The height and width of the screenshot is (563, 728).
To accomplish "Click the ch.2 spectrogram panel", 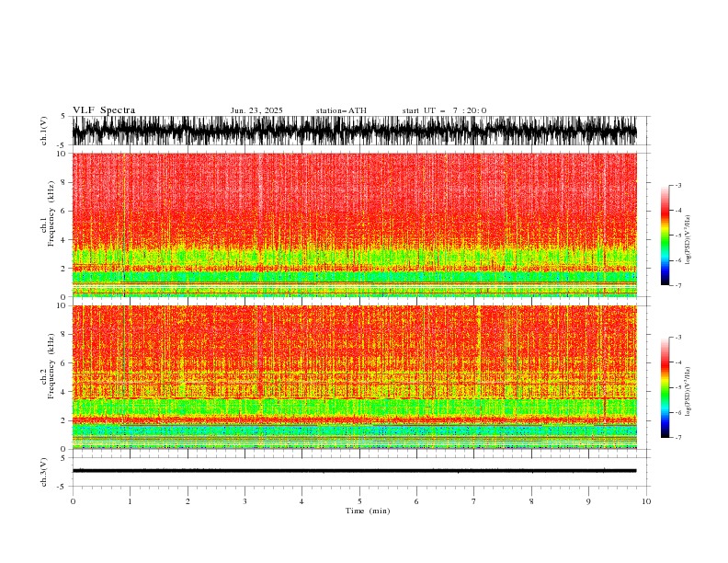I will click(x=354, y=377).
